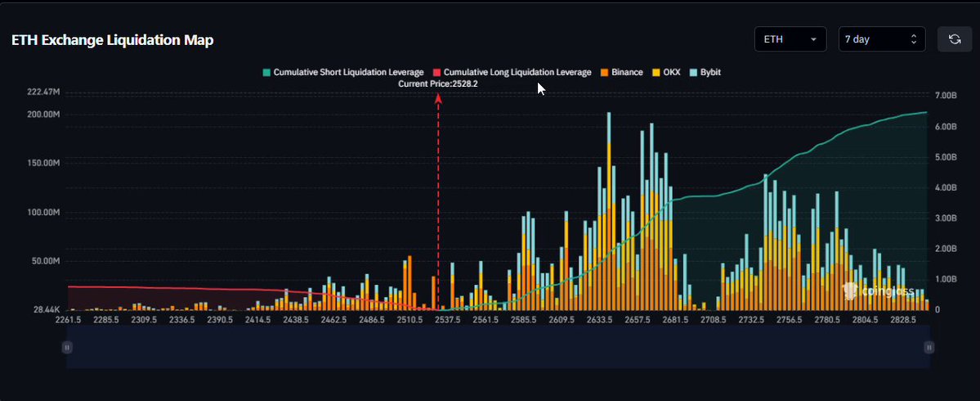
Task: Toggle Binance series in the legend
Action: (x=621, y=73)
